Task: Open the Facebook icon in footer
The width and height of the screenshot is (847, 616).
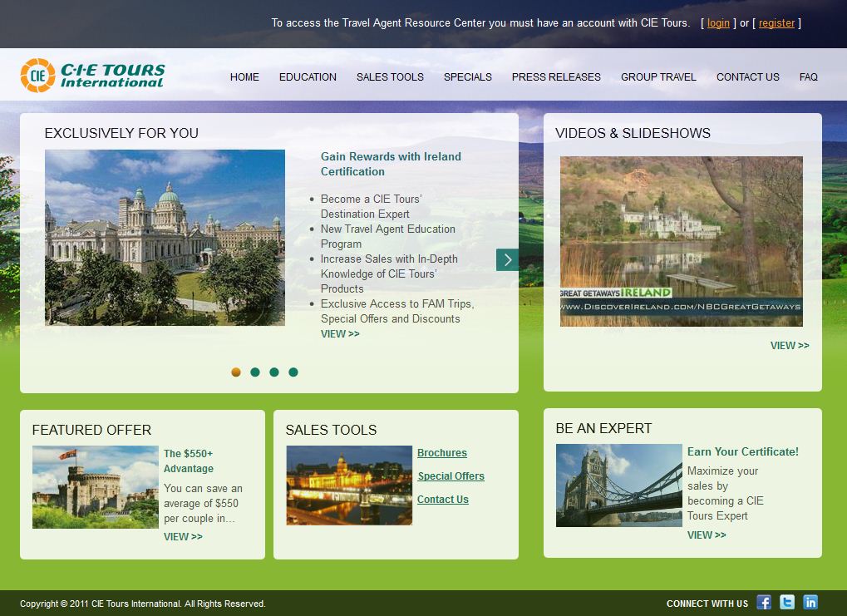Action: click(764, 602)
